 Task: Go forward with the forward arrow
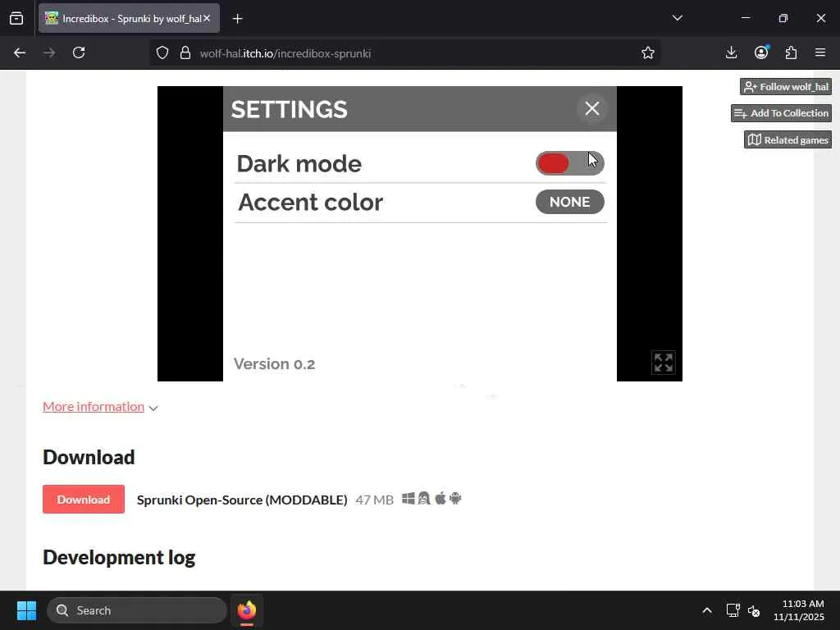point(49,52)
